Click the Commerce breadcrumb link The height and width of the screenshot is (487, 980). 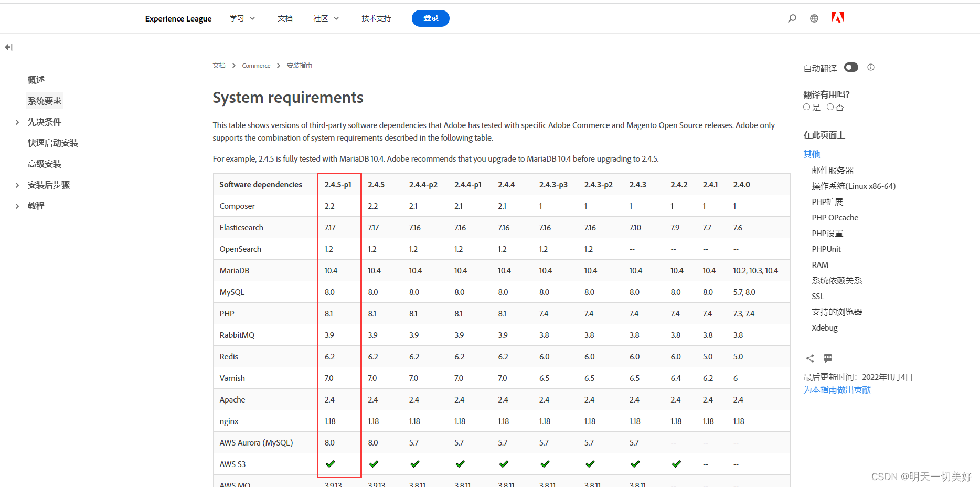pos(256,66)
